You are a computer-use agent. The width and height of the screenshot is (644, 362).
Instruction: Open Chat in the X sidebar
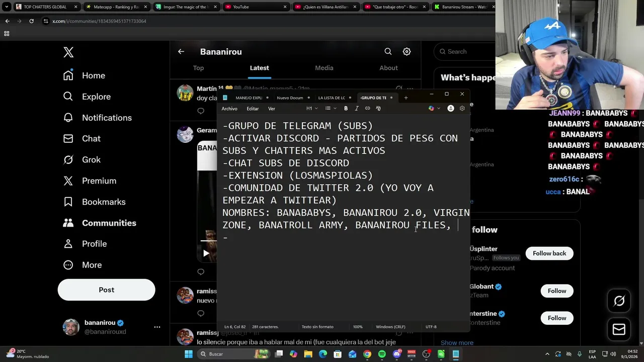(82, 139)
